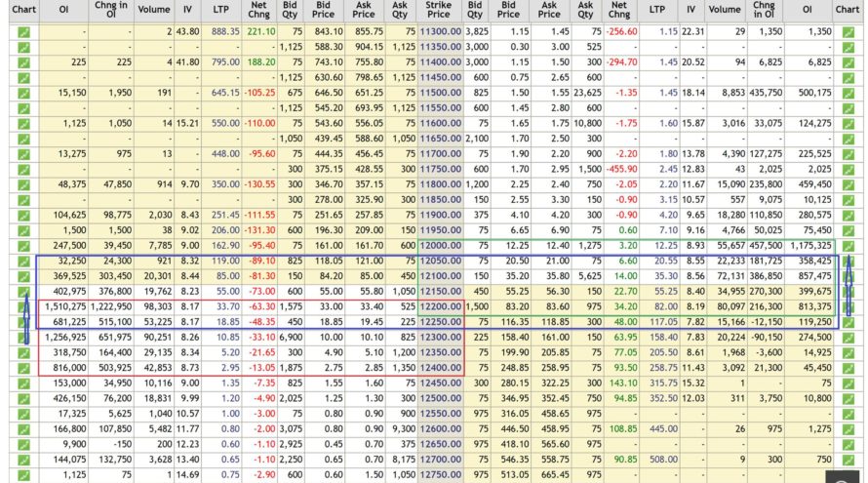Click strike price link 11900.00
This screenshot has width=868, height=483.
pyautogui.click(x=440, y=215)
